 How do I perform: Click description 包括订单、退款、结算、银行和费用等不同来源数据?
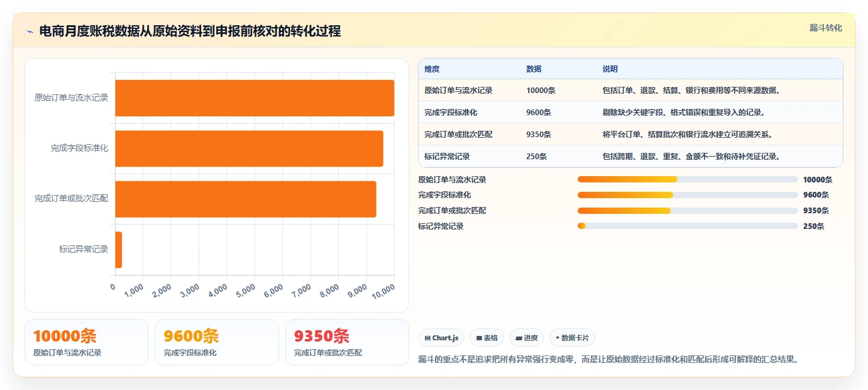coord(691,90)
